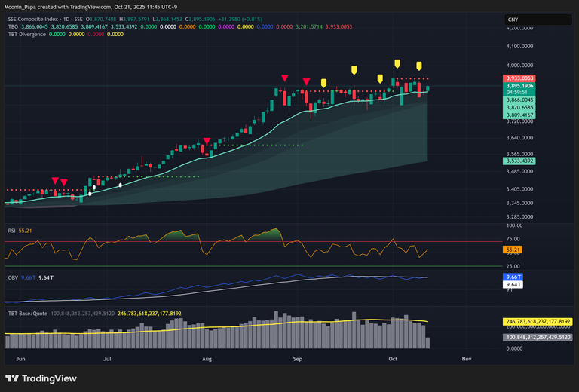Click the leftmost red triangle marker in June
This screenshot has width=579, height=392.
pyautogui.click(x=55, y=180)
